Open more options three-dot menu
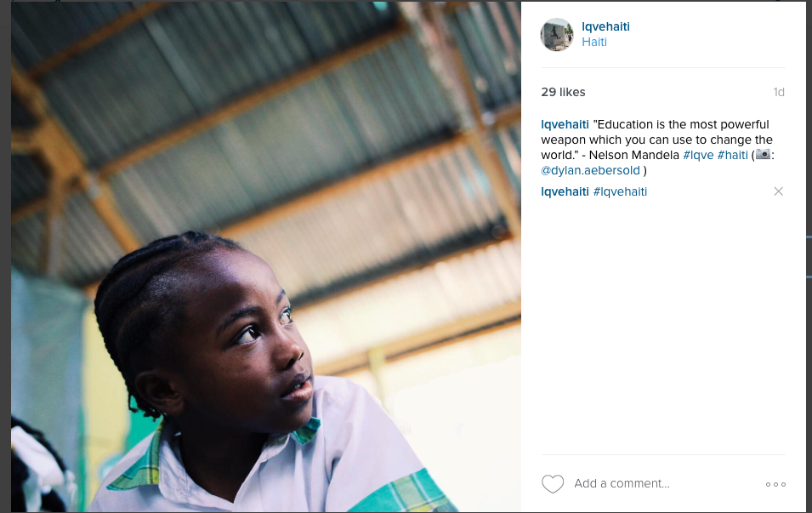Screen dimensions: 812x513 click(775, 484)
